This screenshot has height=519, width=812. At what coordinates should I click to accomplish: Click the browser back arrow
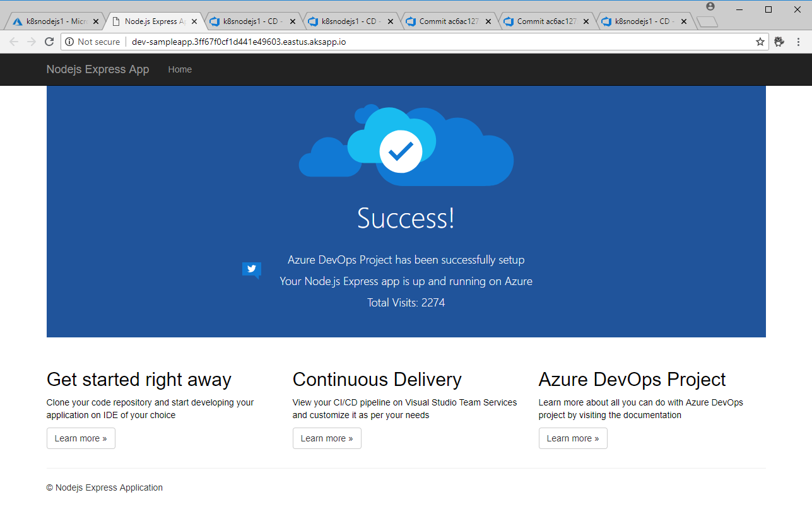14,42
